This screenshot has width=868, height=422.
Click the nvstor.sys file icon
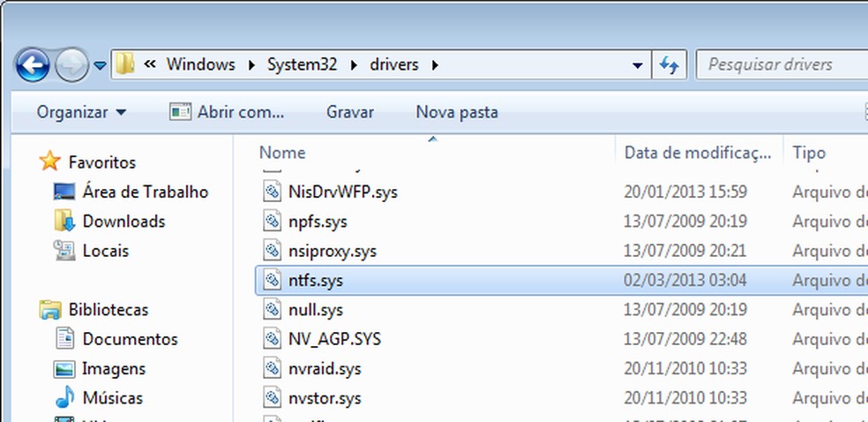point(272,397)
